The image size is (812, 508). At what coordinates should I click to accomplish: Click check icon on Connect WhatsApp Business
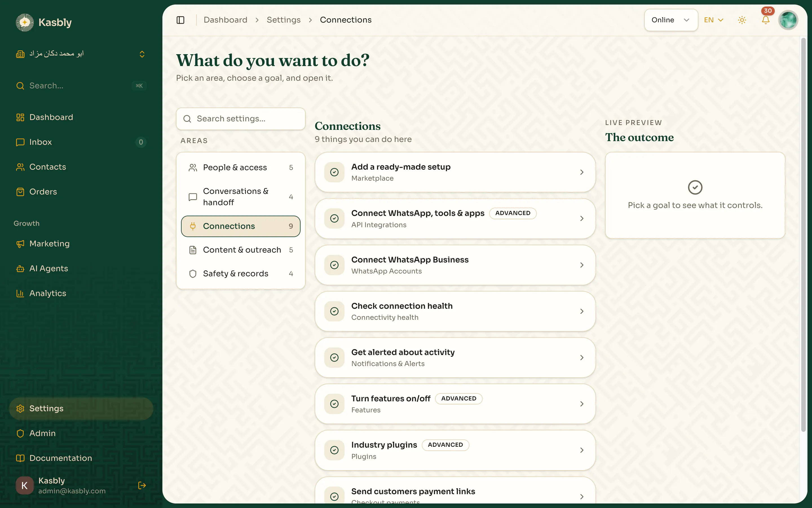click(334, 265)
